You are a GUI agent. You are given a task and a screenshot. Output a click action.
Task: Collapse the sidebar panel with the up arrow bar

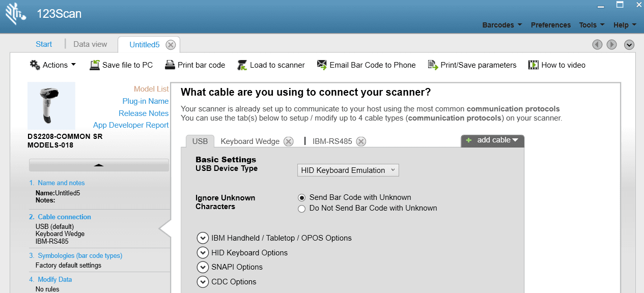[99, 165]
